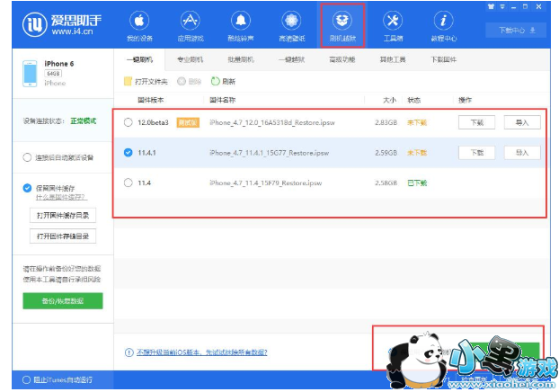Image resolution: width=559 pixels, height=392 pixels.
Task: Switch to the 一键越狱 tab
Action: 291,59
